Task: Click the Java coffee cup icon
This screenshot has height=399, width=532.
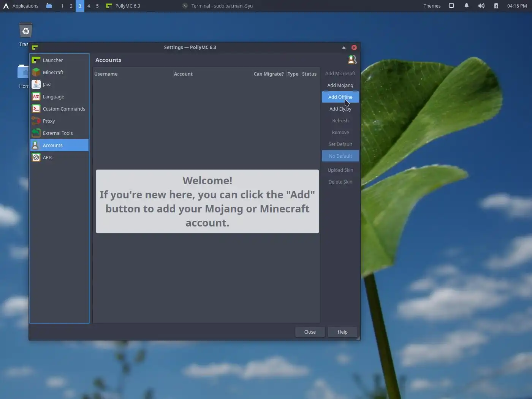Action: [x=36, y=84]
